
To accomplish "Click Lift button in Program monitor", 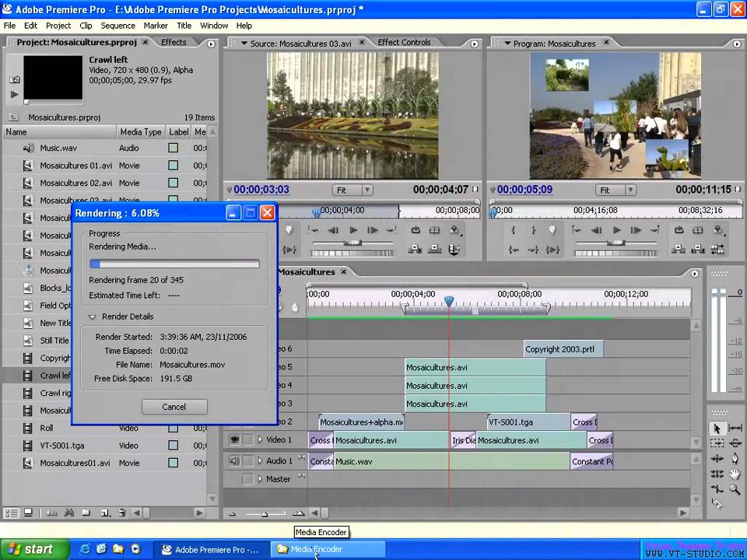I will pos(678,249).
